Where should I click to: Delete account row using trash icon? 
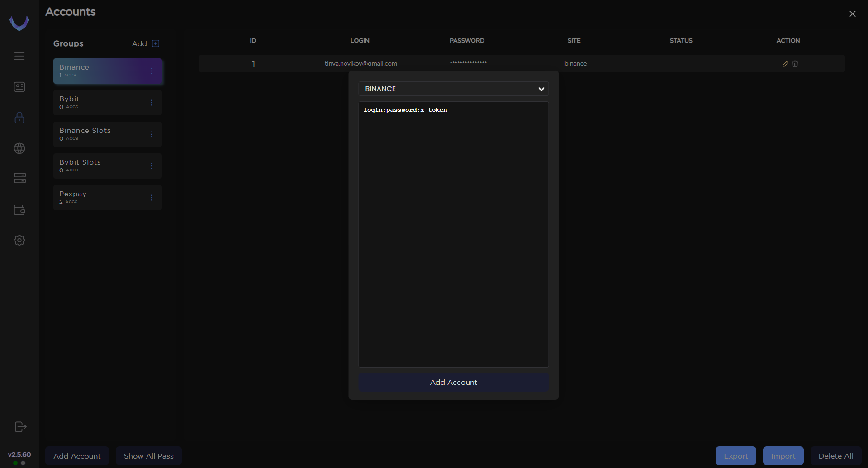point(795,64)
